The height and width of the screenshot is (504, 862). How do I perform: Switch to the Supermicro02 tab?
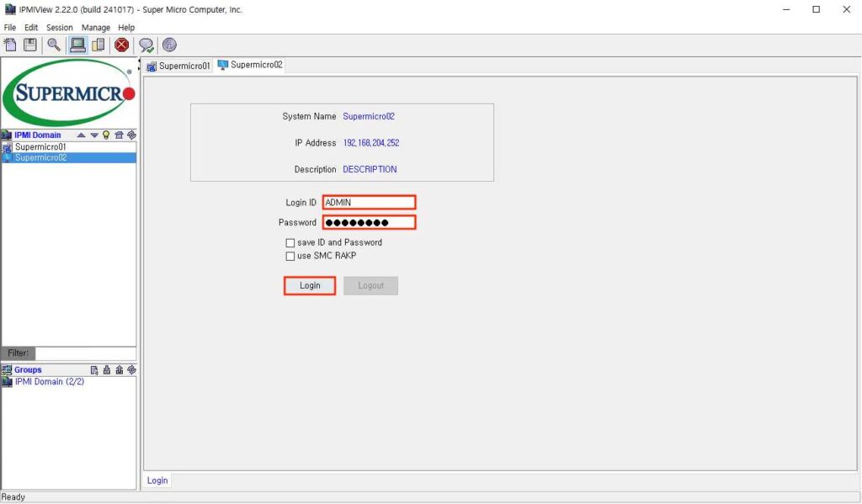tap(250, 65)
